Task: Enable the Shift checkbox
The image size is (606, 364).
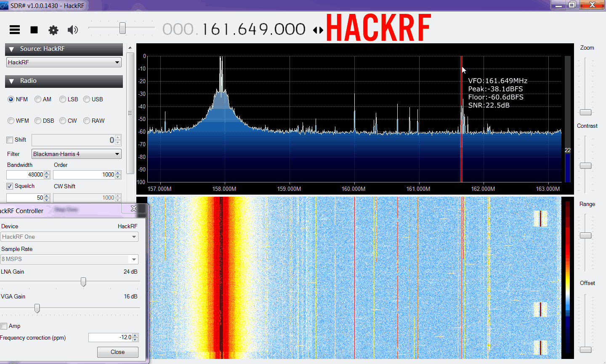Action: (x=10, y=140)
